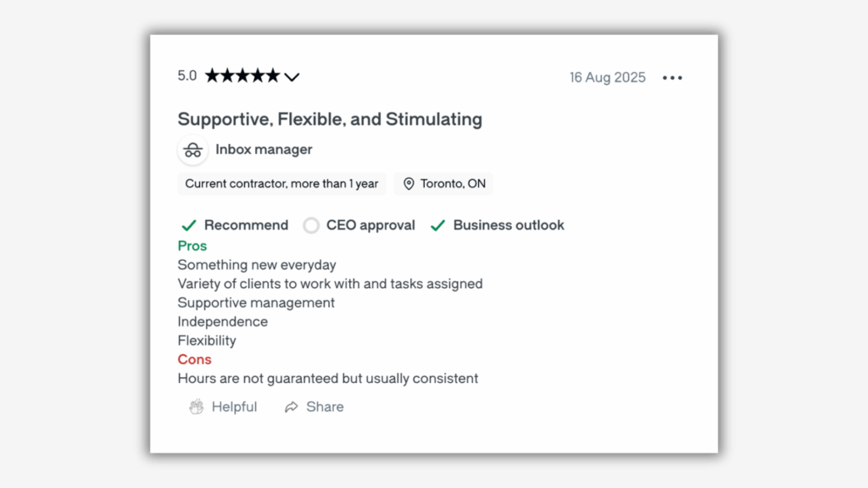The height and width of the screenshot is (488, 868).
Task: Select the fifth star in the rating
Action: [271, 75]
